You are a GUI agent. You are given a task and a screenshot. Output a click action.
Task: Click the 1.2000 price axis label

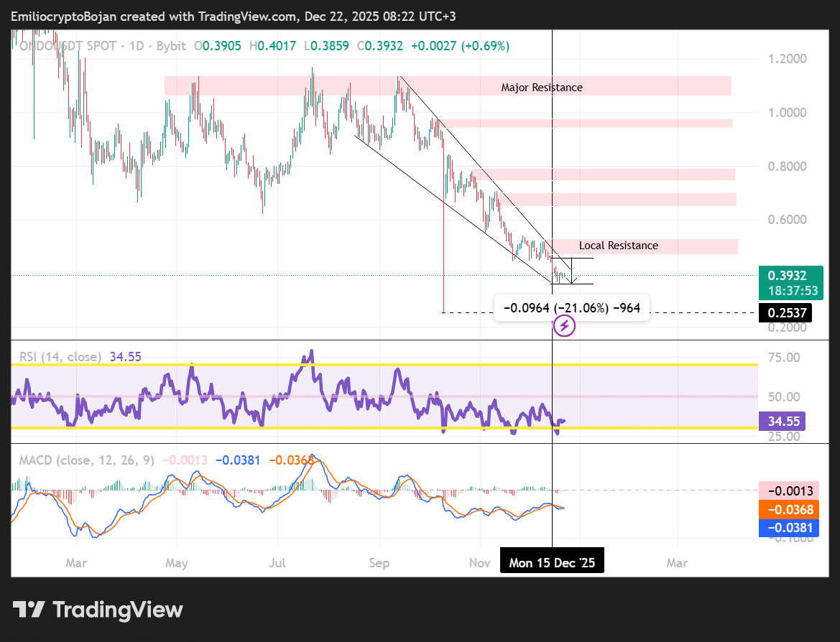click(787, 59)
